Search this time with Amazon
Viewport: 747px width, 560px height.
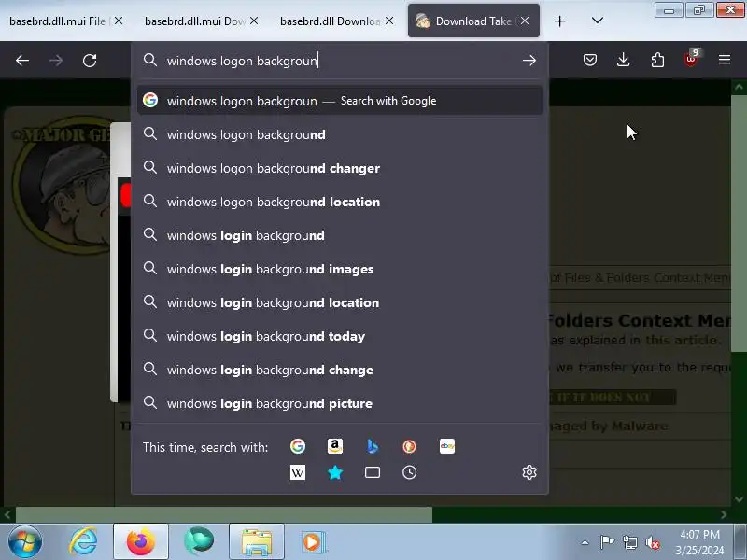tap(335, 446)
